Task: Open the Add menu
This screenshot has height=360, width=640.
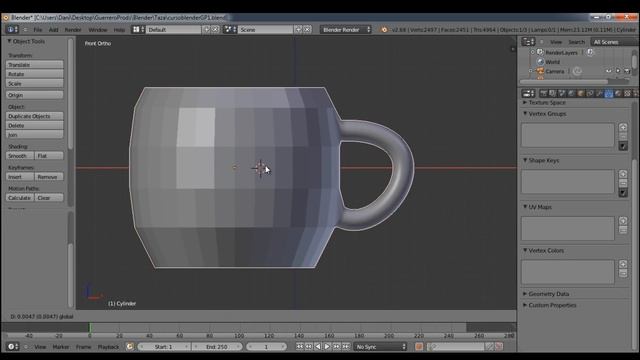Action: click(53, 30)
